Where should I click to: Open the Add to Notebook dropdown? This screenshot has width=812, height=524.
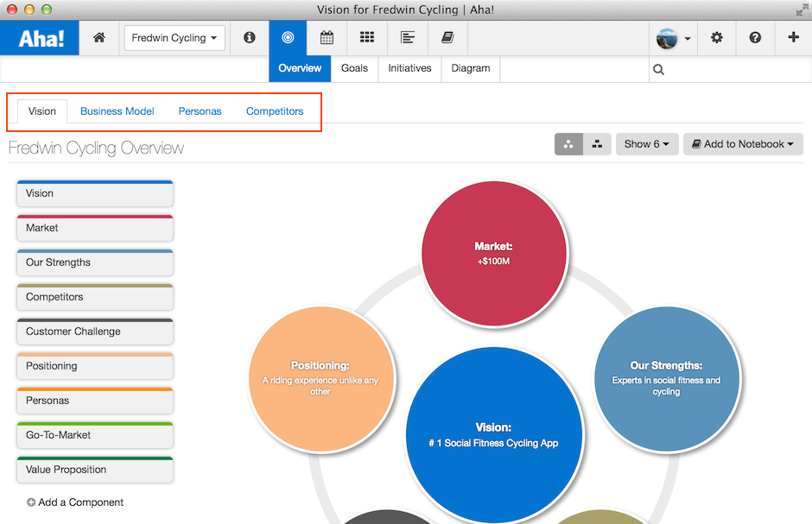click(743, 144)
